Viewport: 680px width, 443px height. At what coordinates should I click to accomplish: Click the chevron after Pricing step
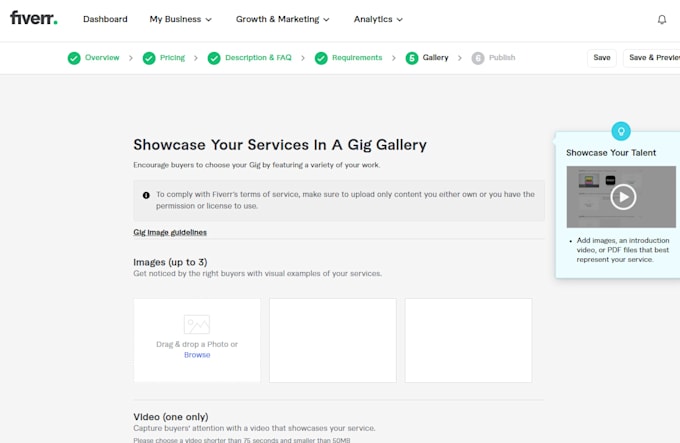point(196,58)
